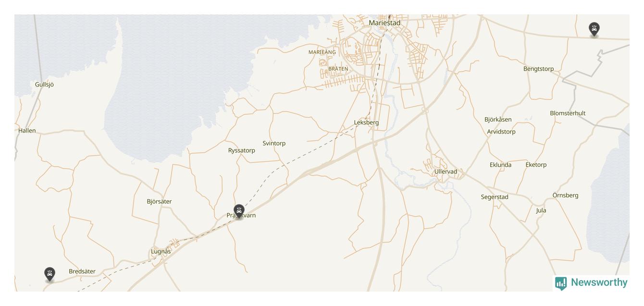
Task: Click the Björsäter label on map
Action: tap(159, 201)
